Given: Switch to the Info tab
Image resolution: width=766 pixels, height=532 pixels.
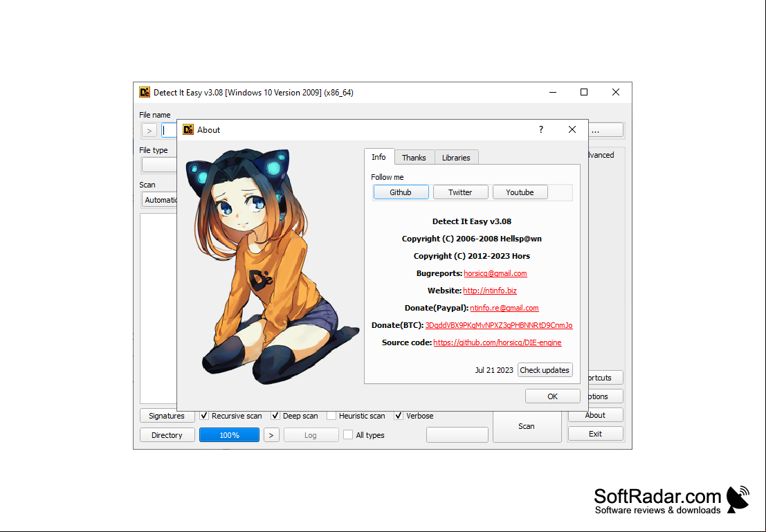Looking at the screenshot, I should (x=379, y=157).
